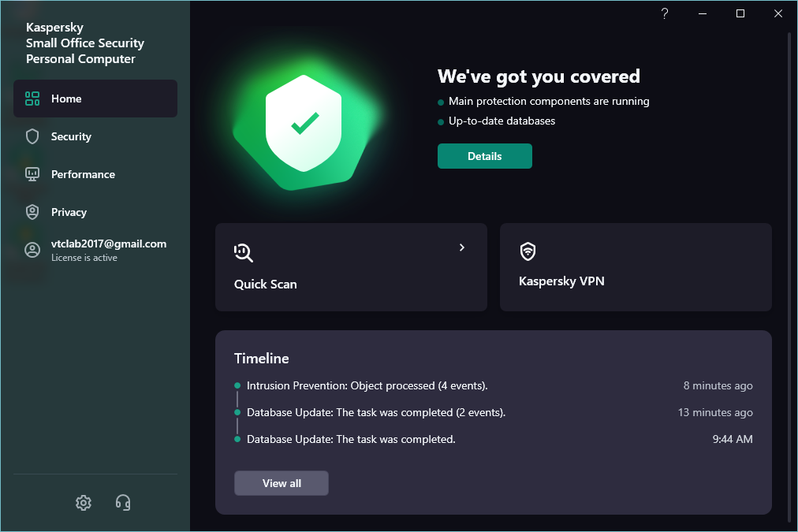Expand Quick Scan options chevron arrow
This screenshot has width=798, height=532.
(x=462, y=247)
